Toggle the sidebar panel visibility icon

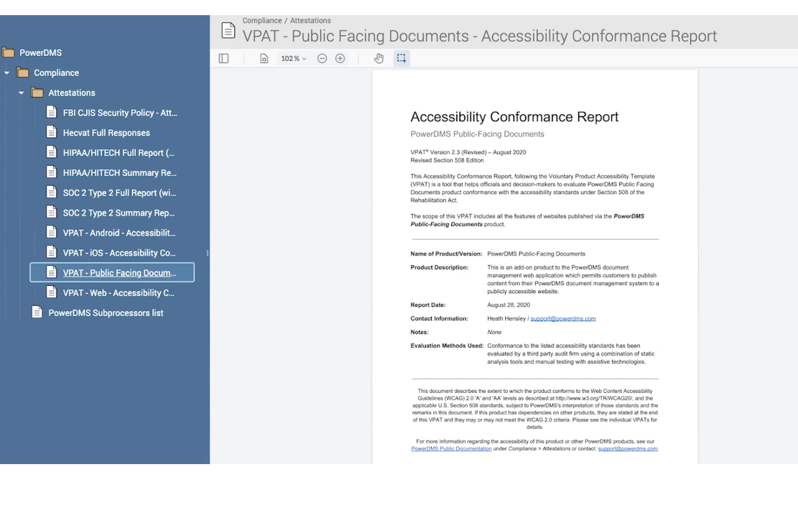tap(224, 58)
